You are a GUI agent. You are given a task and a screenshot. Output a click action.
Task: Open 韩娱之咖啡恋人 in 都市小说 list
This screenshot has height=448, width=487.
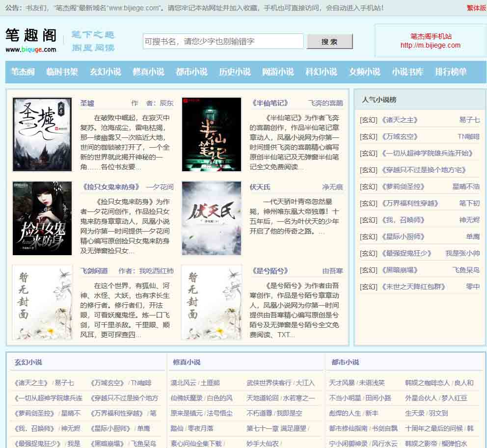point(428,383)
